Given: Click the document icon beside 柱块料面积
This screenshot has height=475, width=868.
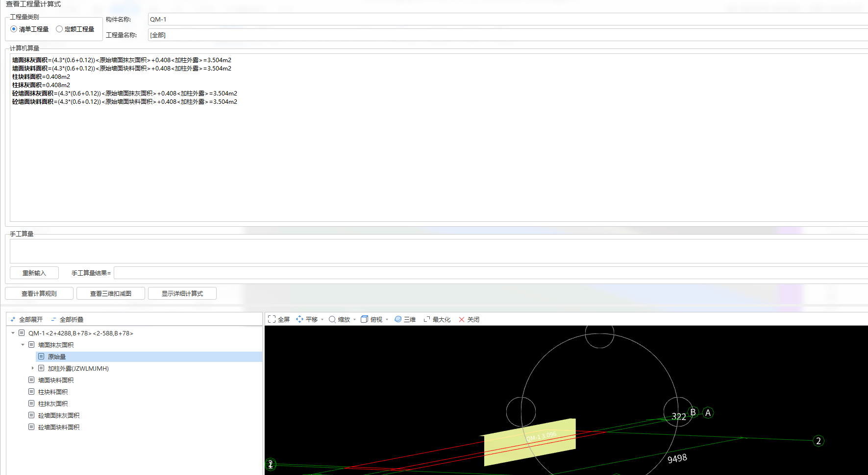Looking at the screenshot, I should [31, 392].
